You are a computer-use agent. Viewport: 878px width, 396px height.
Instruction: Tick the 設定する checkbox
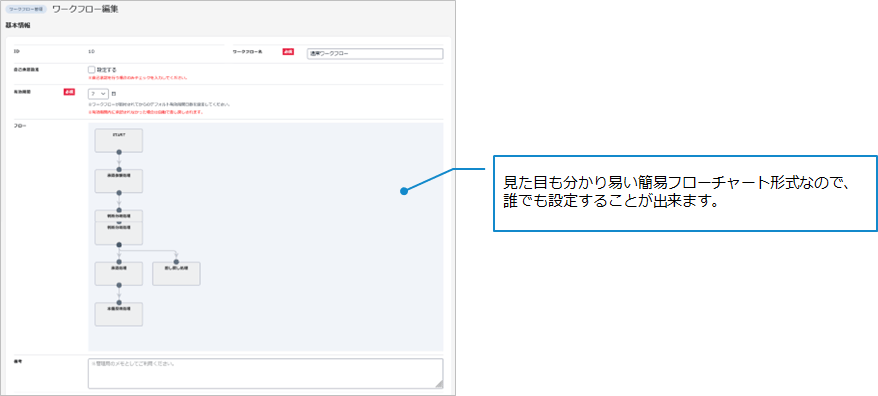coord(91,69)
